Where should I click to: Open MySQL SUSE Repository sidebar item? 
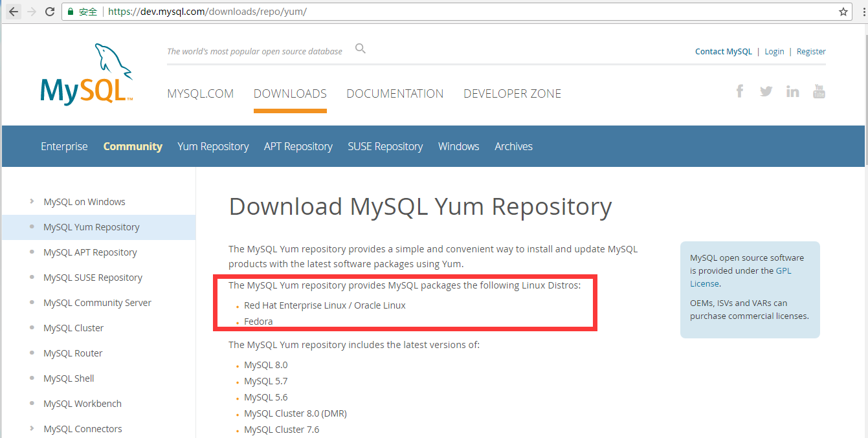(x=93, y=278)
